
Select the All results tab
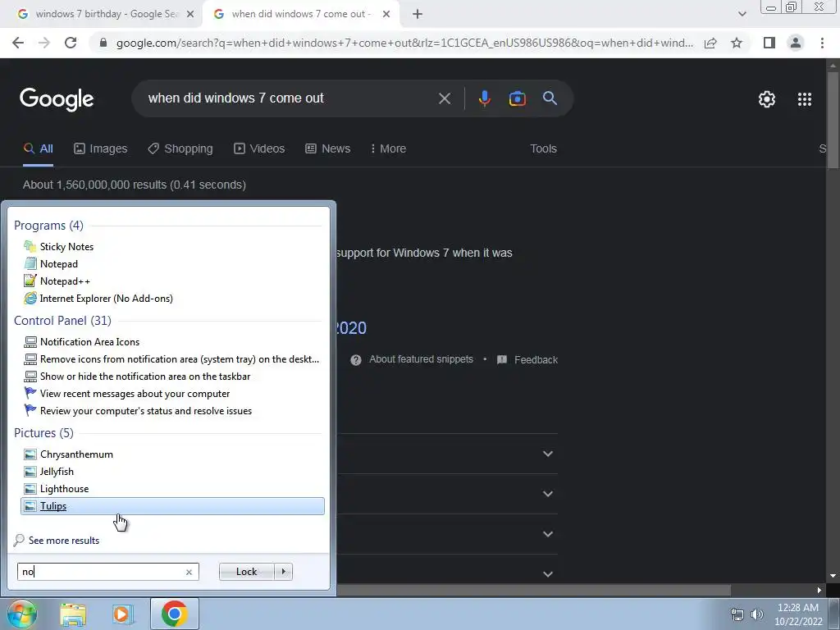(x=38, y=148)
